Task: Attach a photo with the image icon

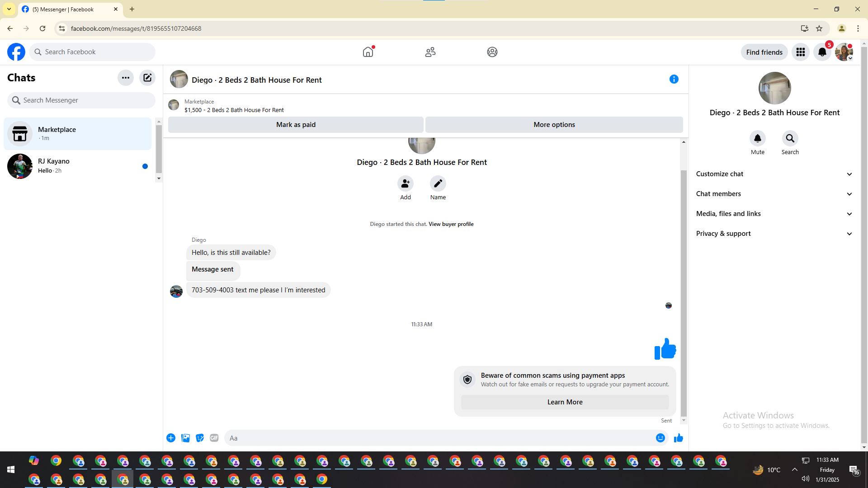Action: click(185, 438)
